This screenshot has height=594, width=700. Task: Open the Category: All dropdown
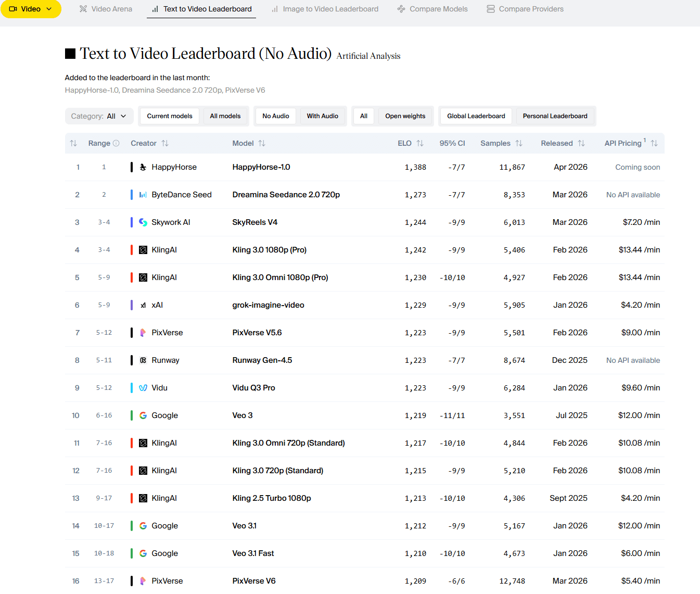coord(99,116)
